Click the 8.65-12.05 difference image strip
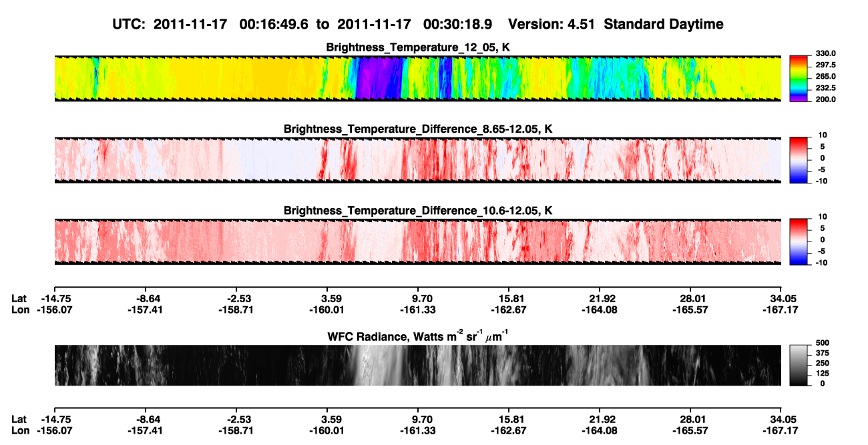 click(x=417, y=160)
